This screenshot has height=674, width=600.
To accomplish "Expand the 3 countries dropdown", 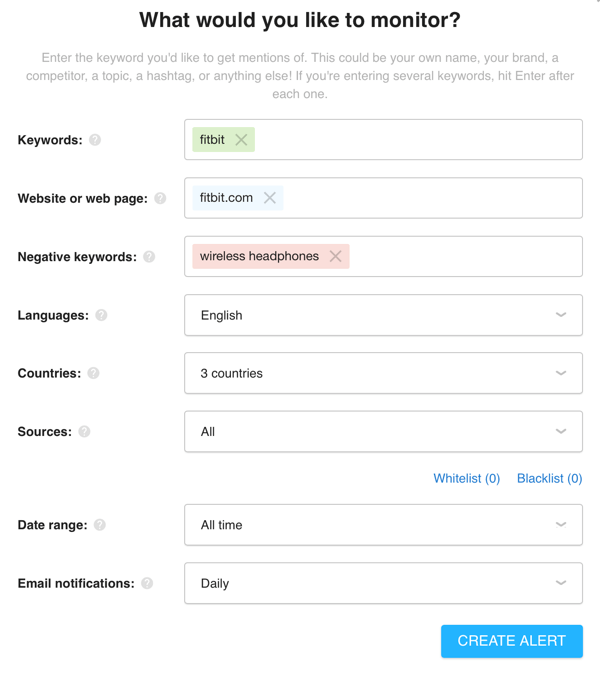I will coord(383,373).
